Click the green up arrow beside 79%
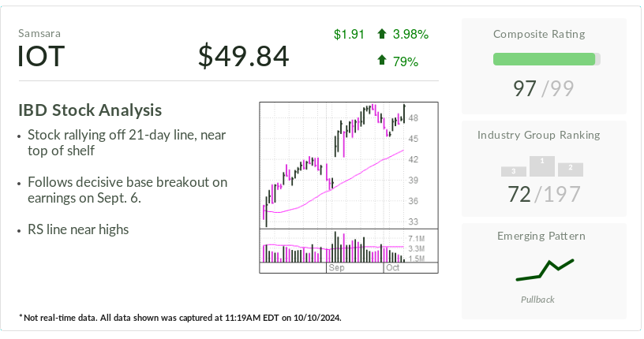 [x=382, y=60]
